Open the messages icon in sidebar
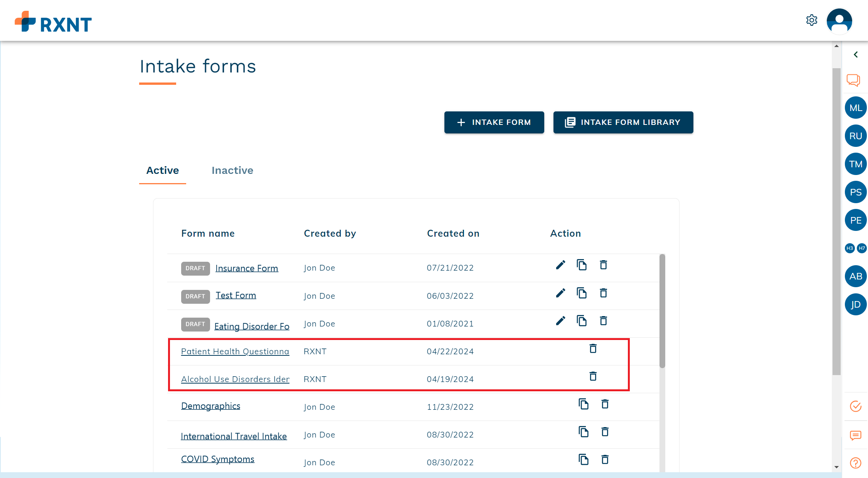This screenshot has width=868, height=478. tap(856, 436)
